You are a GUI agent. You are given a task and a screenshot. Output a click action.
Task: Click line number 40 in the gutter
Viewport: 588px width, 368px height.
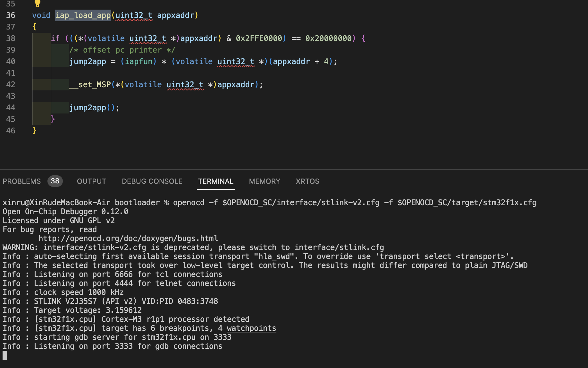click(x=11, y=62)
